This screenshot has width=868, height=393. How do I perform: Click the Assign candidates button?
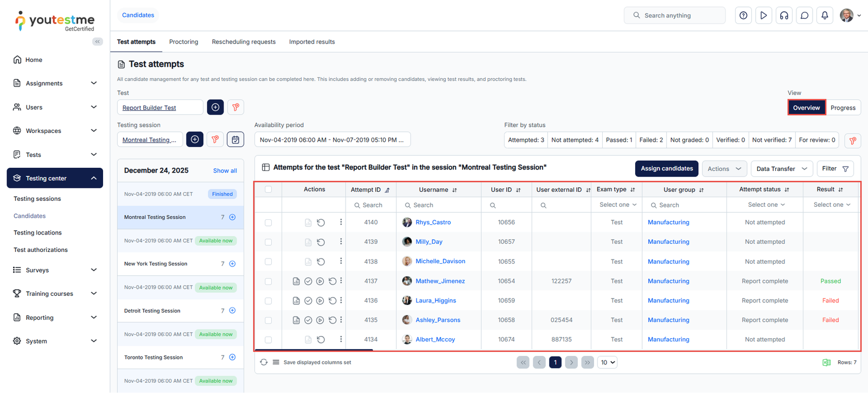coord(666,169)
